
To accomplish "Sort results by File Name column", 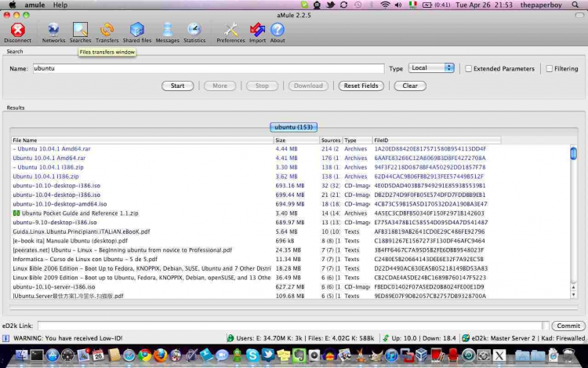I will point(143,140).
